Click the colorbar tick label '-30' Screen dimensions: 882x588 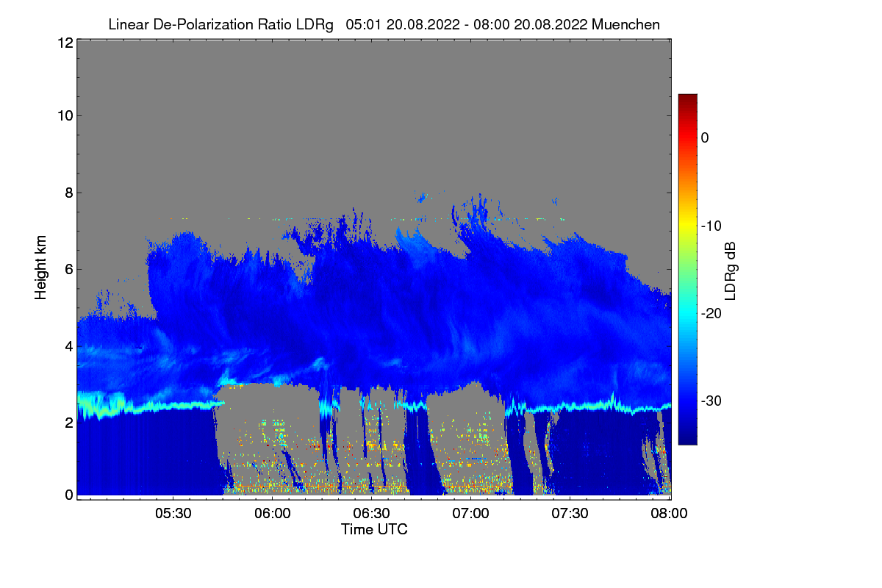coord(711,401)
